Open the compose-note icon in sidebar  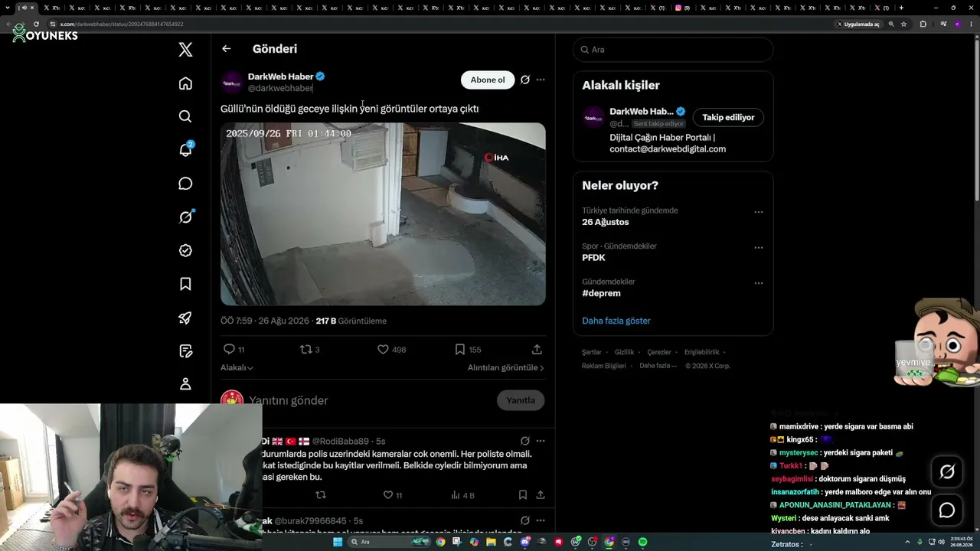[185, 351]
